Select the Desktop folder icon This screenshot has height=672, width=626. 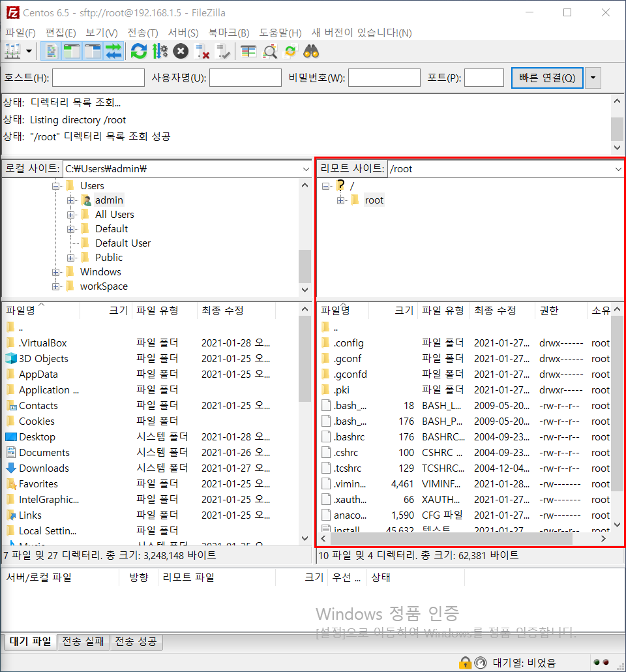click(10, 436)
